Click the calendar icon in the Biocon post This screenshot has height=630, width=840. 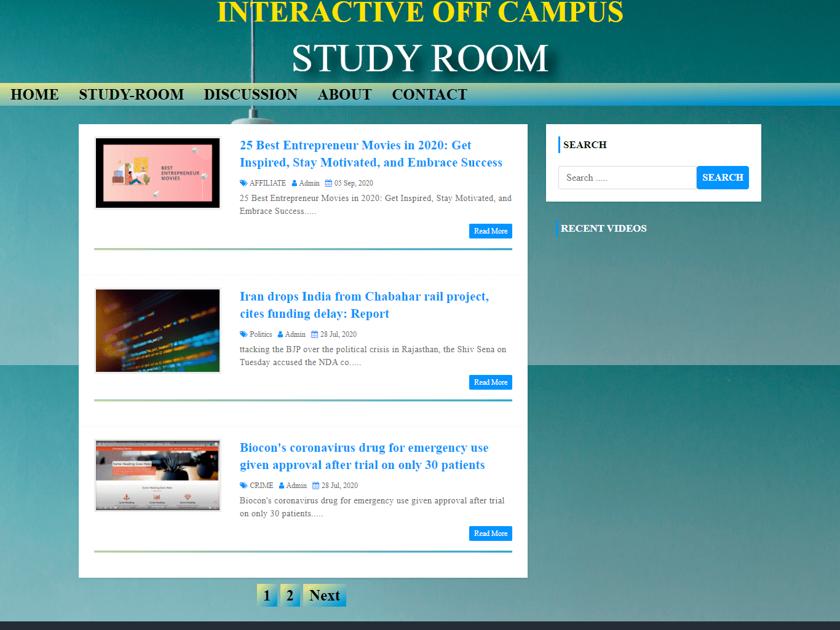point(316,486)
